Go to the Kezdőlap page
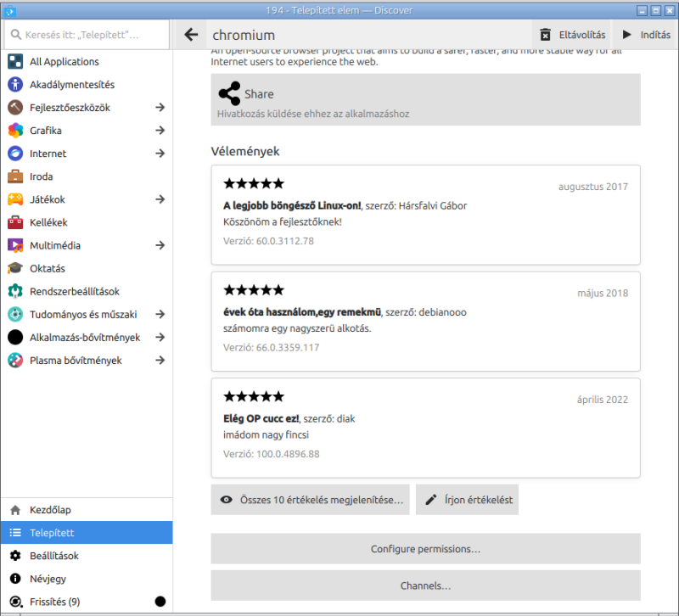Image resolution: width=679 pixels, height=616 pixels. pos(87,510)
